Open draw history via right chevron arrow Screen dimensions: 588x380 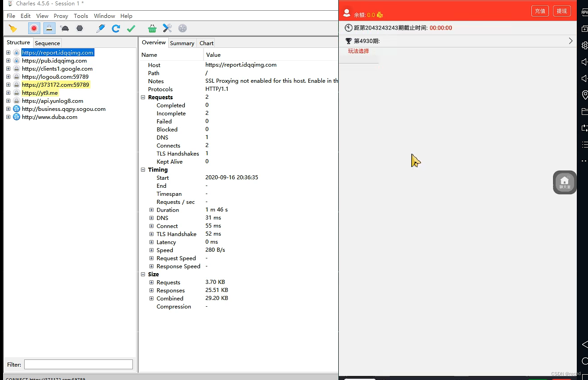(x=571, y=41)
